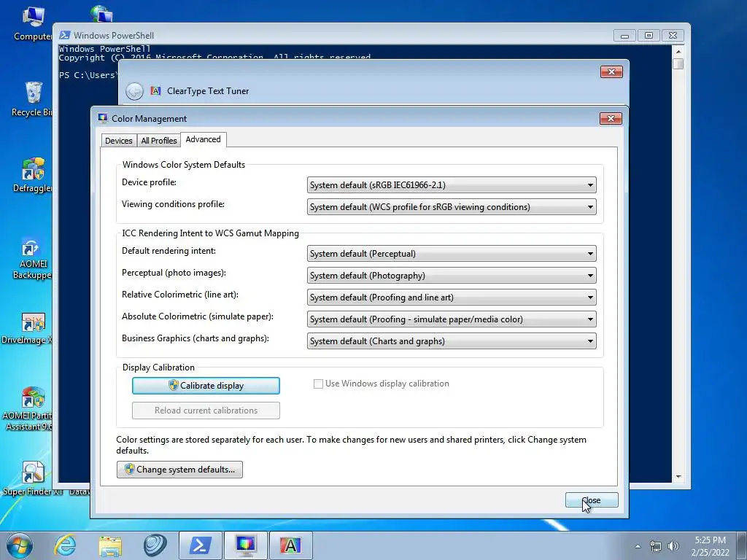Image resolution: width=747 pixels, height=560 pixels.
Task: Click ClearType Text Tuner back arrow
Action: pos(134,91)
